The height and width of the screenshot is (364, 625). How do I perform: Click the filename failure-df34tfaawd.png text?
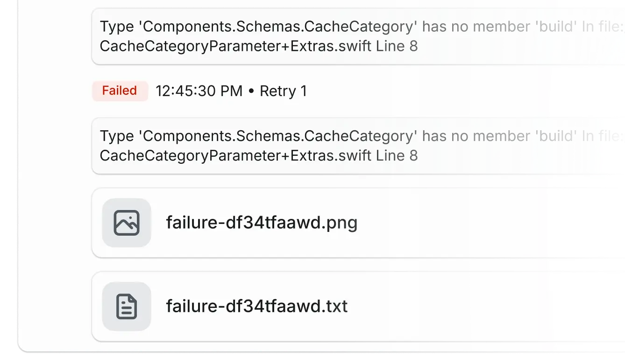(x=262, y=223)
